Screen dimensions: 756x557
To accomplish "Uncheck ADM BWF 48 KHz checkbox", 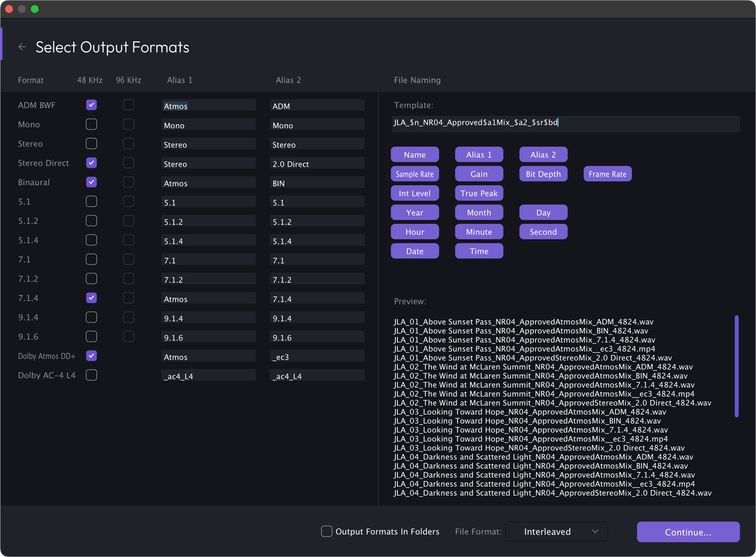I will (91, 105).
